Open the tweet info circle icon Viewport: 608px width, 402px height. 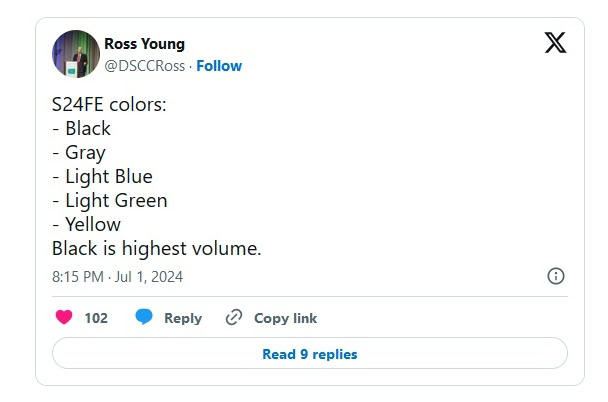tap(556, 276)
